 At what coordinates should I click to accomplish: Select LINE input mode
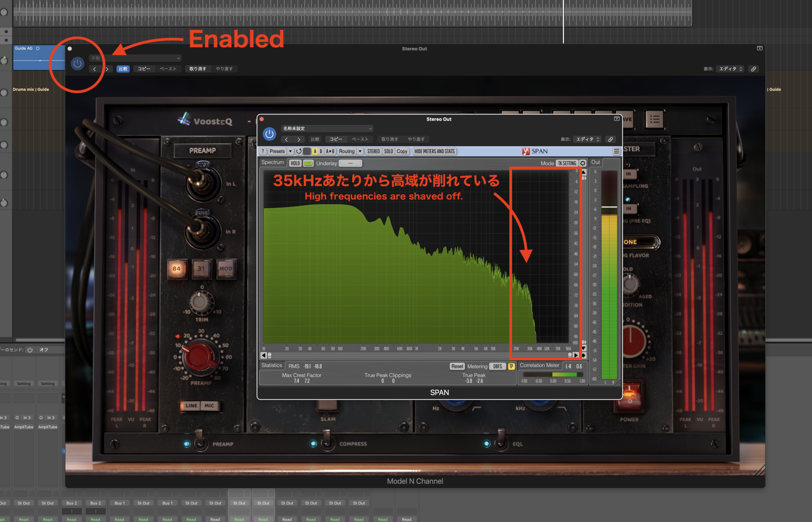click(x=191, y=406)
